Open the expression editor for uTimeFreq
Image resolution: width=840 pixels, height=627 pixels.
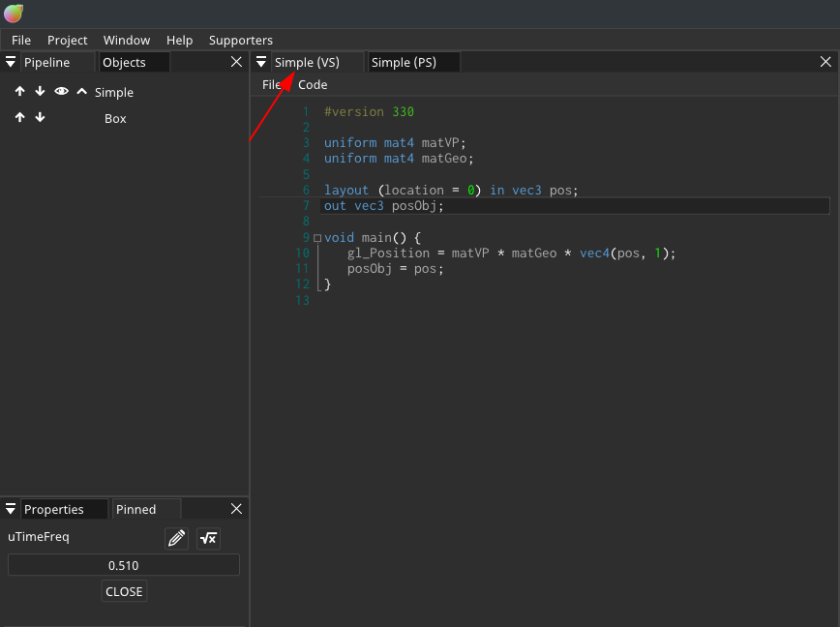click(x=208, y=538)
